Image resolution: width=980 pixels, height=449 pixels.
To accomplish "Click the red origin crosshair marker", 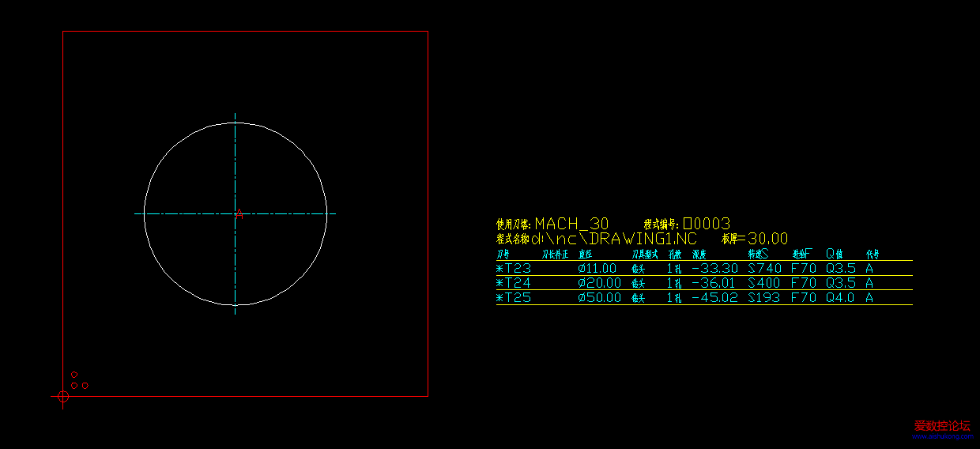I will click(x=63, y=396).
